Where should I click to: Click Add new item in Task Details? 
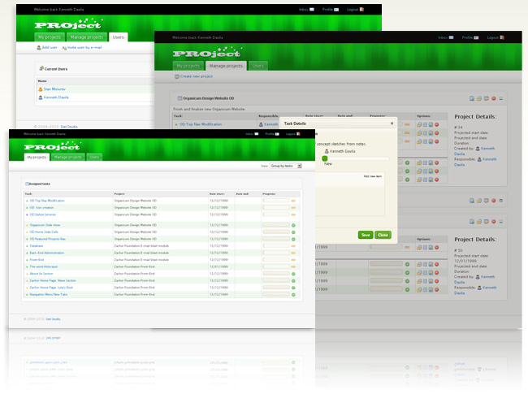click(x=370, y=175)
